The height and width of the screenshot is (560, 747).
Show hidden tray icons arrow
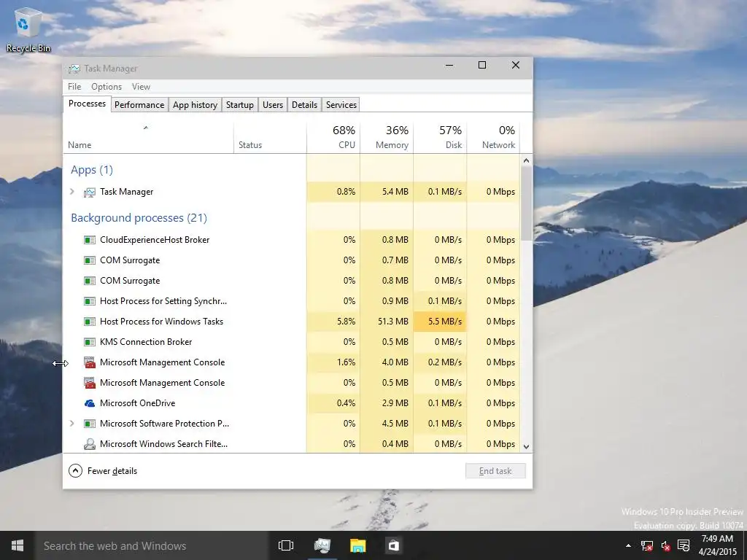628,545
